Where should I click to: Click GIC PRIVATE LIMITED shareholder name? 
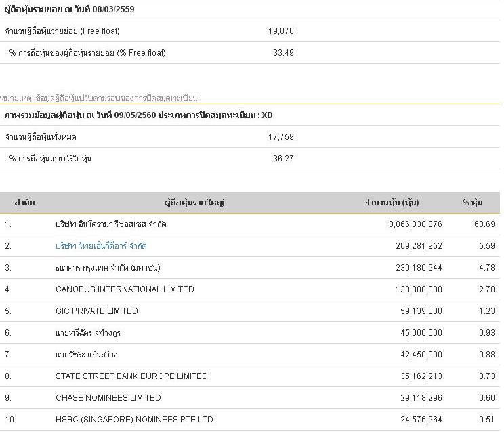click(97, 311)
